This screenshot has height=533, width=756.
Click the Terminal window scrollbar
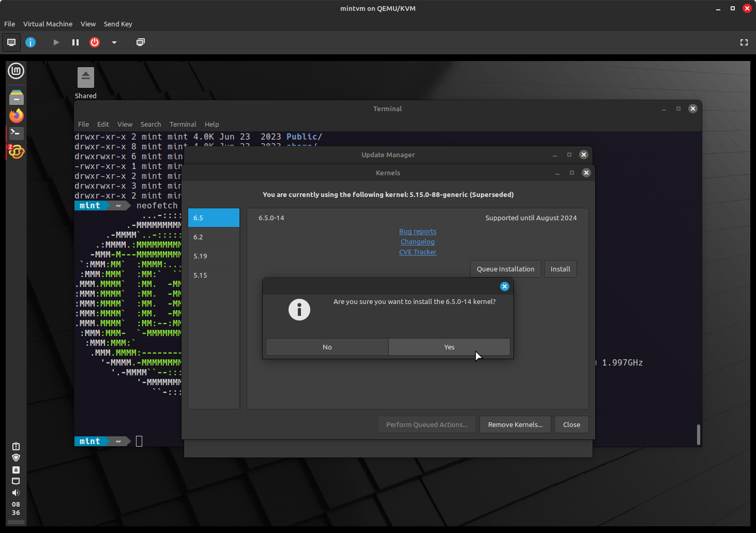click(x=698, y=434)
